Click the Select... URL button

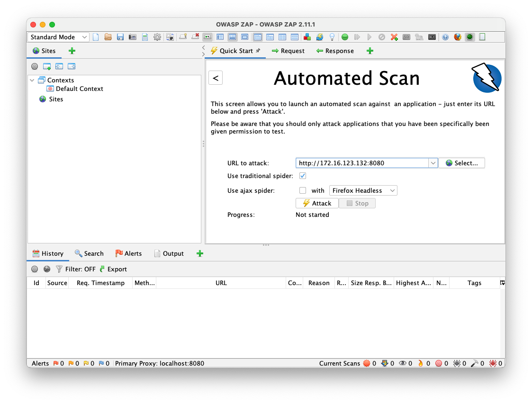[461, 163]
